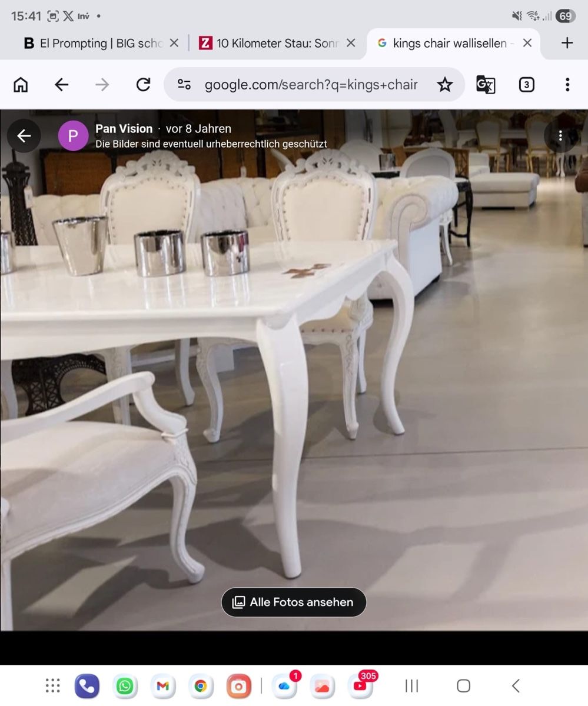Tap the recent apps navigation button

412,685
